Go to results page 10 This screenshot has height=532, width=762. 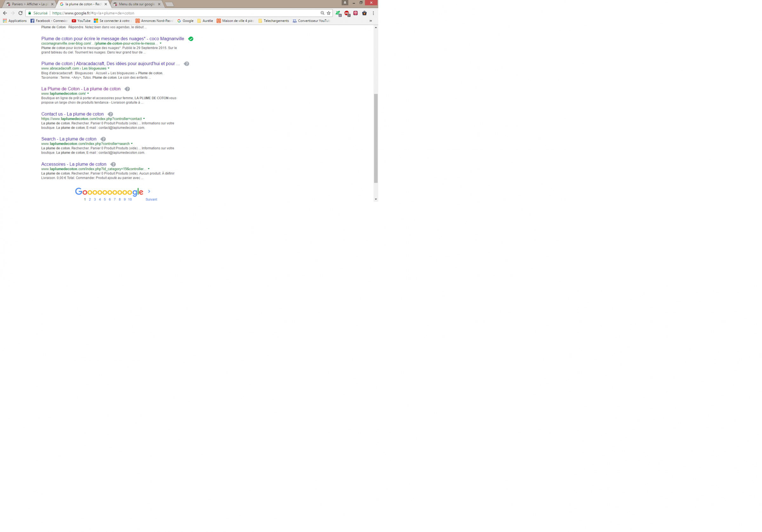[x=130, y=200]
